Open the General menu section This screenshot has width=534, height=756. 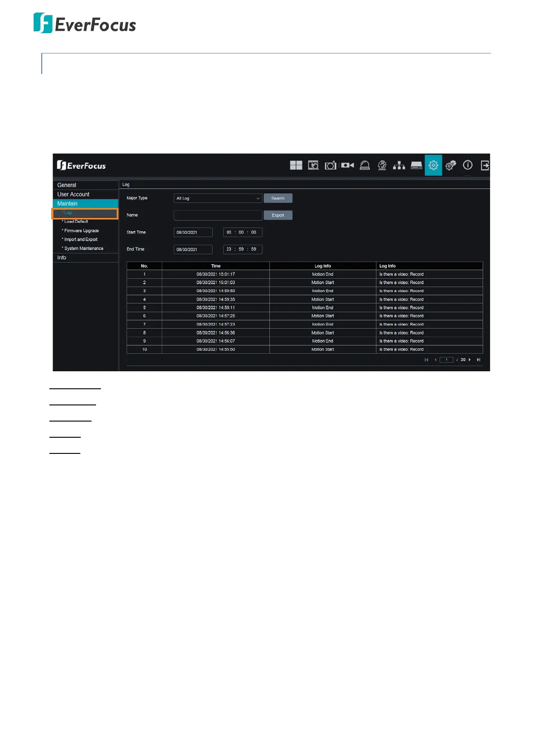67,185
